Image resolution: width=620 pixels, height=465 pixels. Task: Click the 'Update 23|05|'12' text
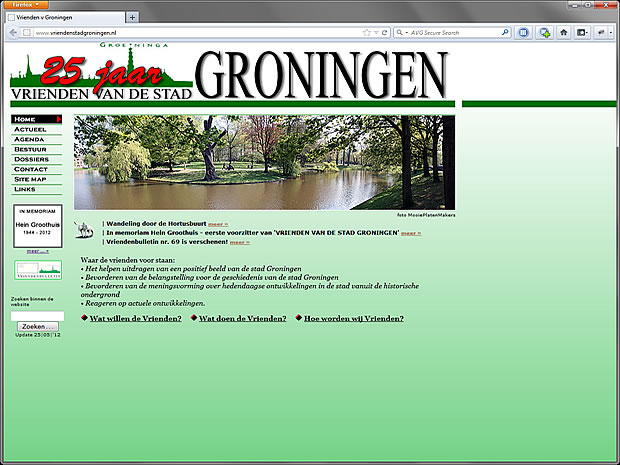coord(38,335)
